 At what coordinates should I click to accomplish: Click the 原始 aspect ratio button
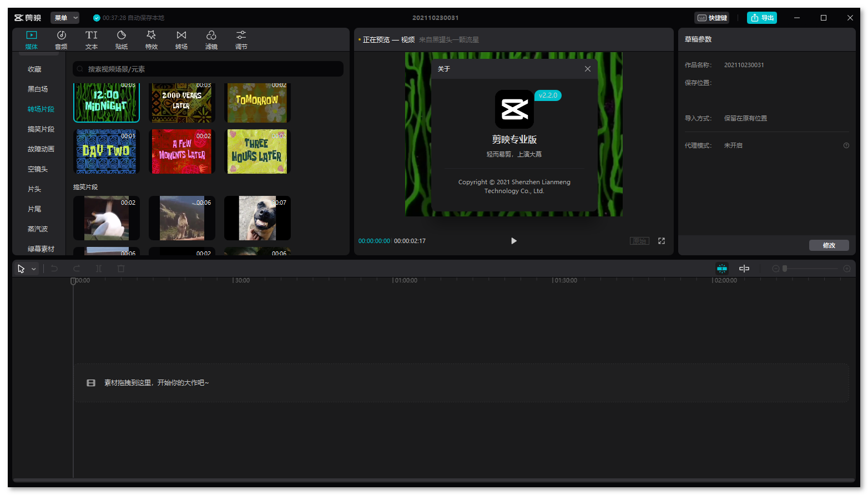(639, 241)
